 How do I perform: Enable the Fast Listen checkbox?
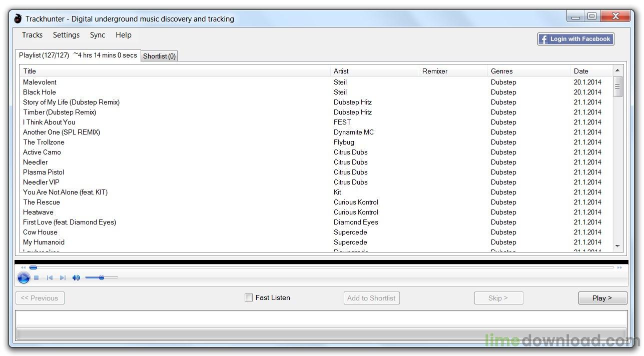[x=249, y=297]
